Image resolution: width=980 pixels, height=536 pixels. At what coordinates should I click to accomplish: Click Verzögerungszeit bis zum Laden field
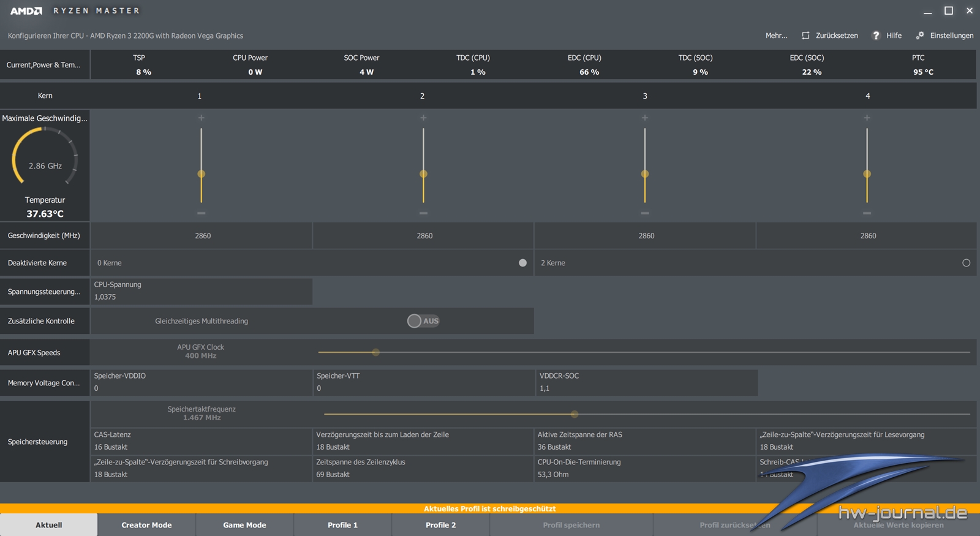423,441
